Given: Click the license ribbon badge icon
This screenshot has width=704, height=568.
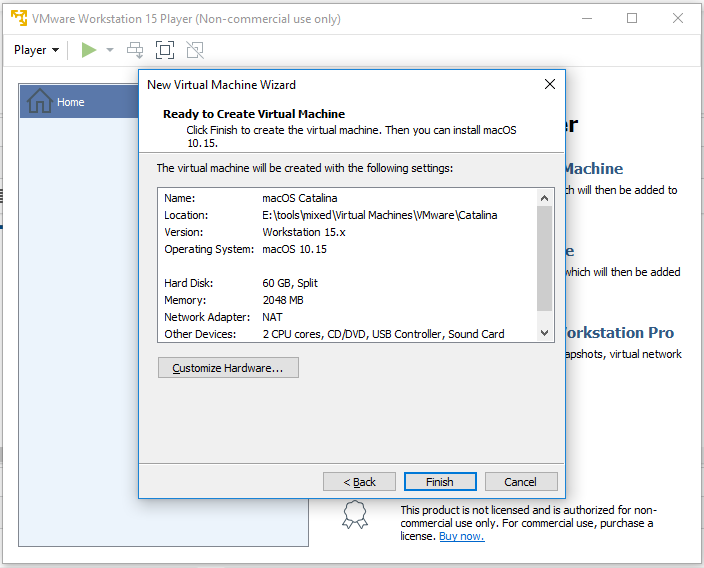Looking at the screenshot, I should click(355, 515).
